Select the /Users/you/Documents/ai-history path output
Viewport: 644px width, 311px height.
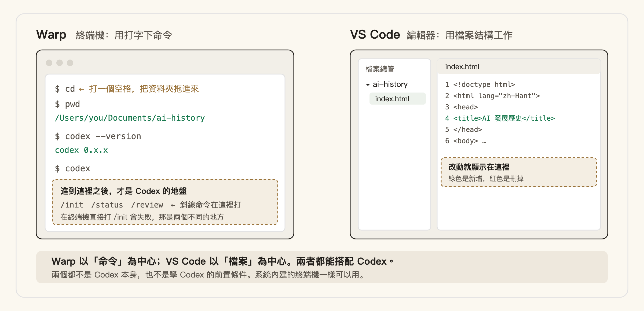point(130,118)
